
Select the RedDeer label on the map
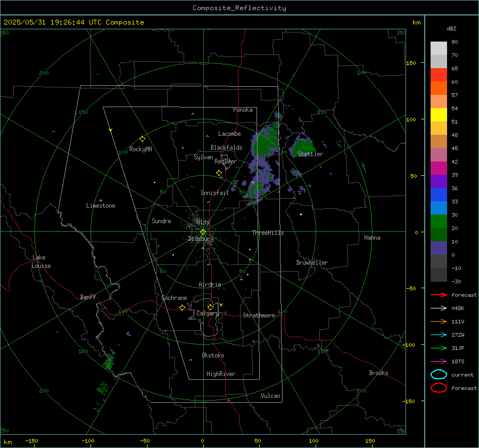(x=226, y=161)
